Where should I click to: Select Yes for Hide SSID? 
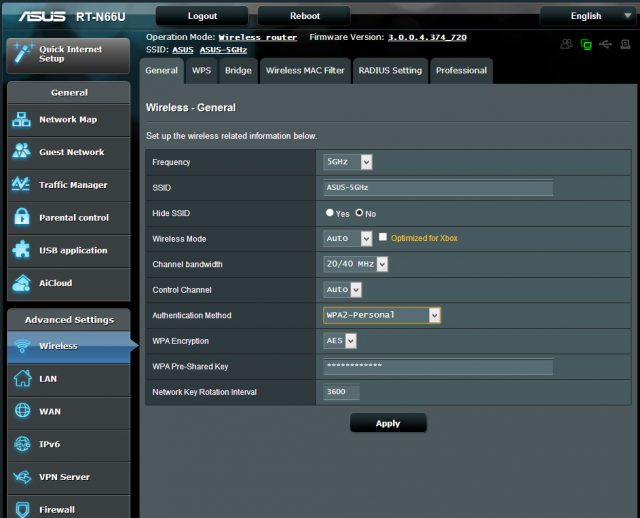pyautogui.click(x=330, y=213)
